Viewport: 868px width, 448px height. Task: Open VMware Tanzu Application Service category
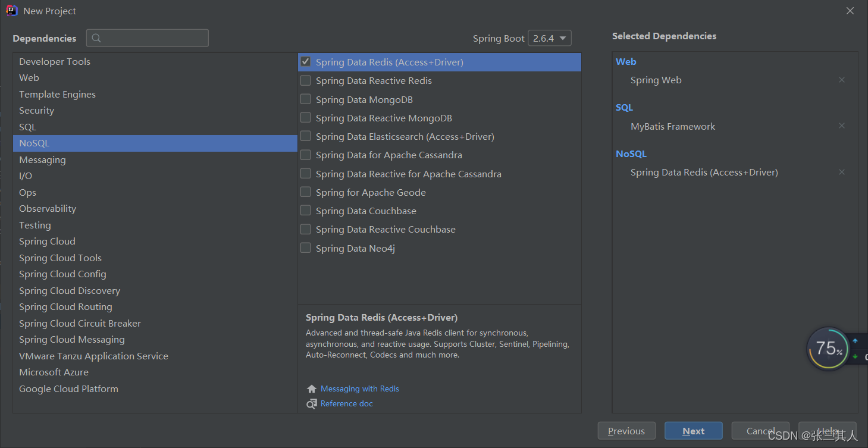click(155, 356)
